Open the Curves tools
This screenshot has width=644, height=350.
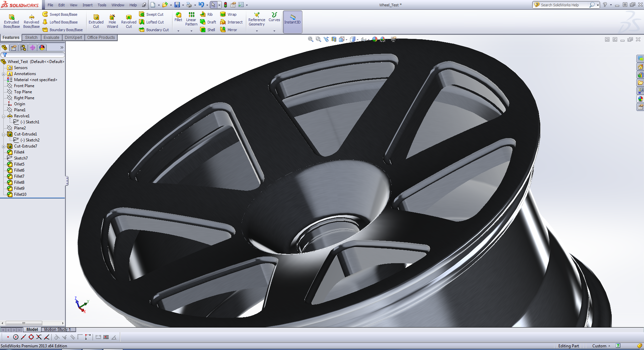tap(274, 17)
